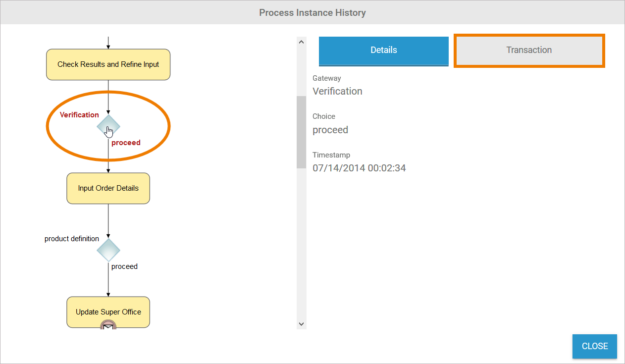Select the product definition gateway diamond
The height and width of the screenshot is (364, 625).
click(108, 250)
